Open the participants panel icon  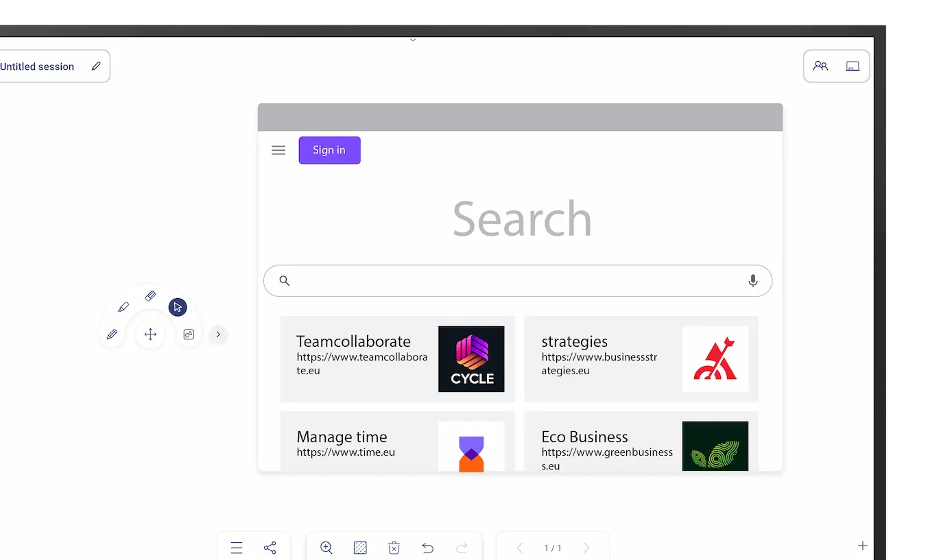pos(820,66)
